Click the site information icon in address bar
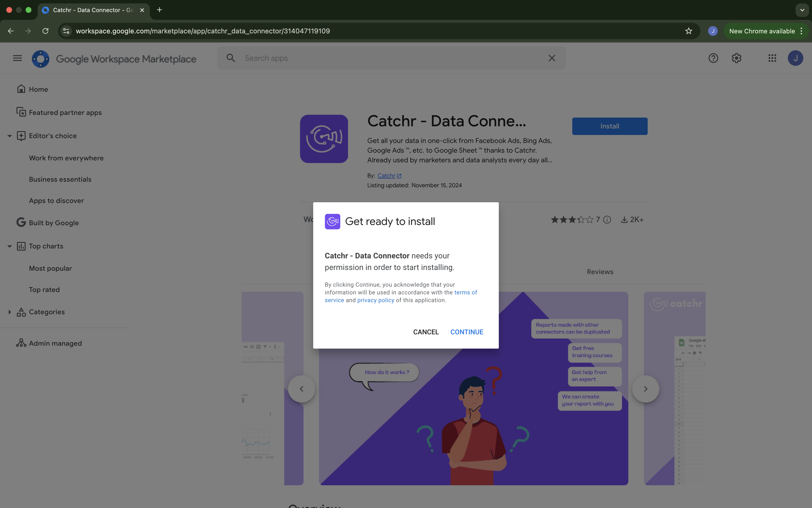 point(66,31)
